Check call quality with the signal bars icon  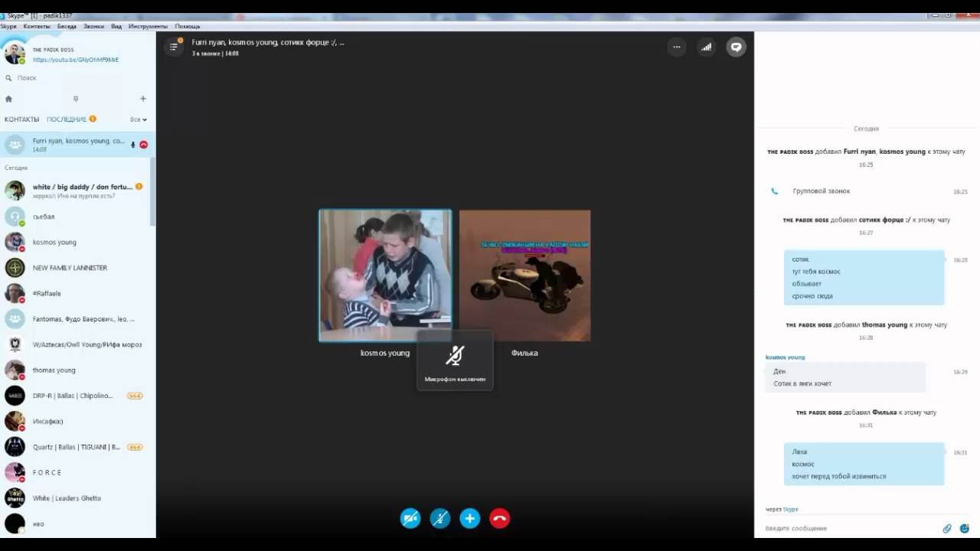coord(706,47)
